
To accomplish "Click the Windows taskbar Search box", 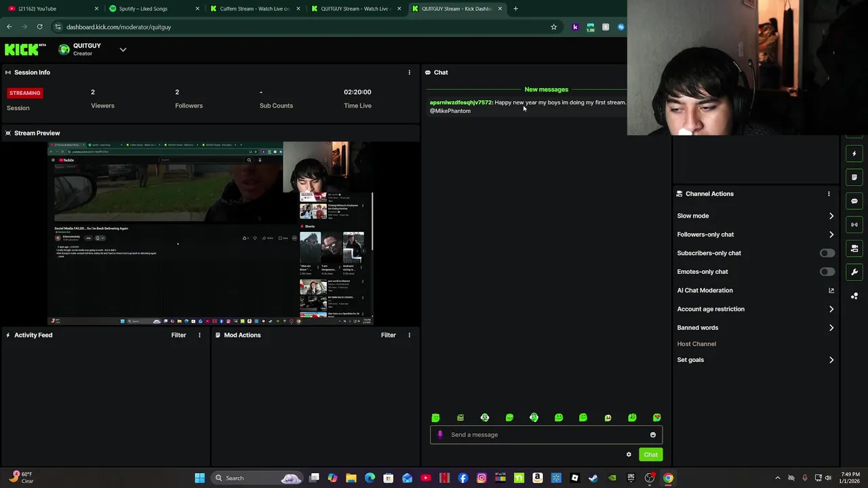I will (256, 478).
